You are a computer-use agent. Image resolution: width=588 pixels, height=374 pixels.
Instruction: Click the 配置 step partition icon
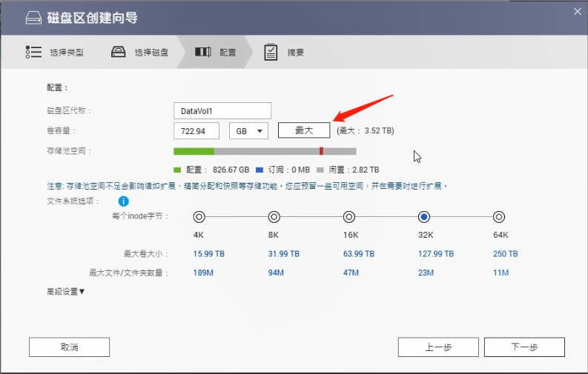(x=203, y=52)
